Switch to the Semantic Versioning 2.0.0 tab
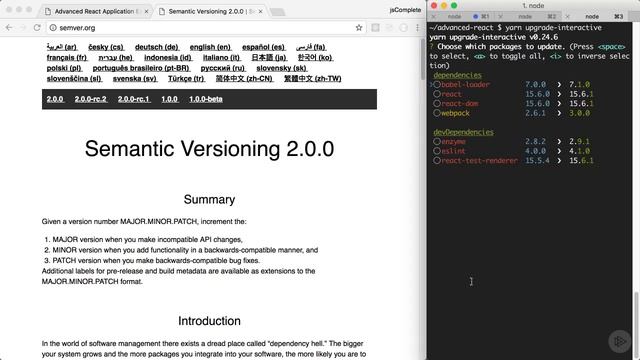The width and height of the screenshot is (640, 360). pyautogui.click(x=210, y=11)
